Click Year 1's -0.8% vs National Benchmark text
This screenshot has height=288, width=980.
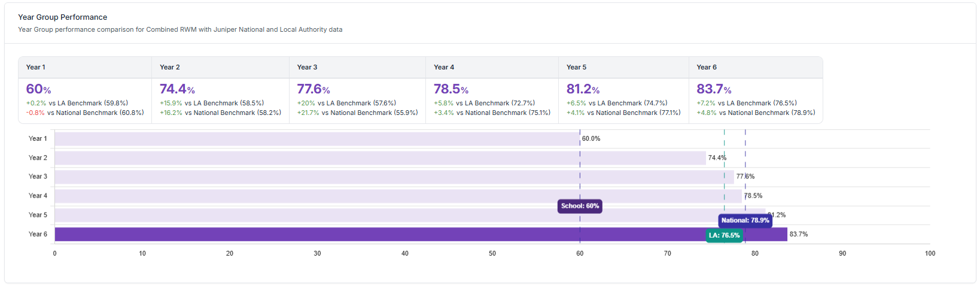(x=85, y=113)
